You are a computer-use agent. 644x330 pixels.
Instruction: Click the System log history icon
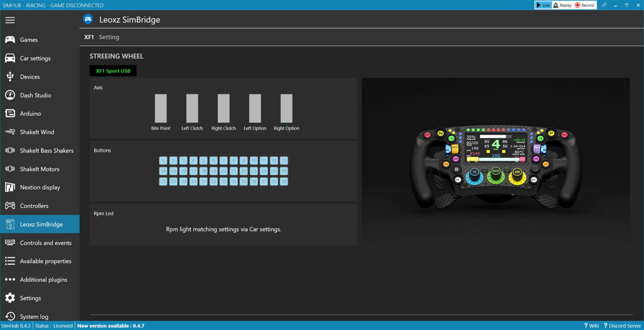coord(10,317)
